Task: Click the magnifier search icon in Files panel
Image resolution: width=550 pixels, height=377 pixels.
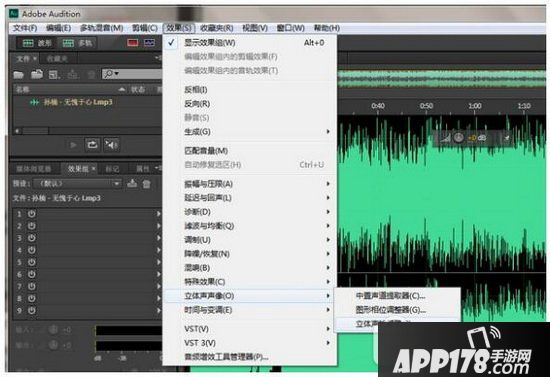Action: (109, 74)
